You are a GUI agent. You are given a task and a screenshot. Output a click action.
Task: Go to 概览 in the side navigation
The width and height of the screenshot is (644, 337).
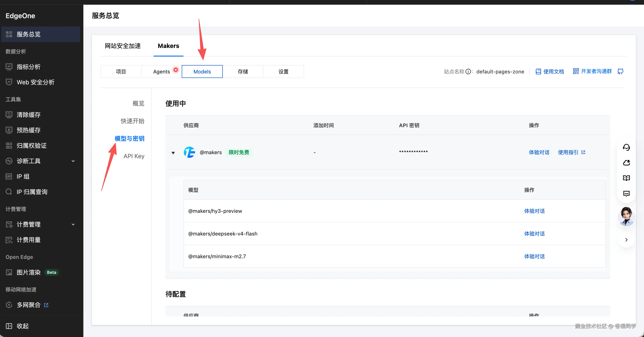coord(139,103)
